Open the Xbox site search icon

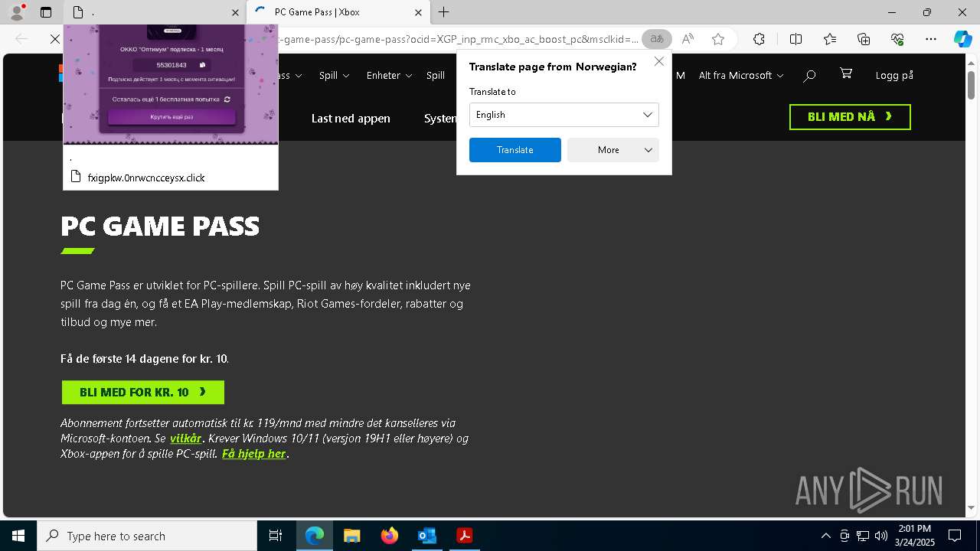pyautogui.click(x=809, y=75)
